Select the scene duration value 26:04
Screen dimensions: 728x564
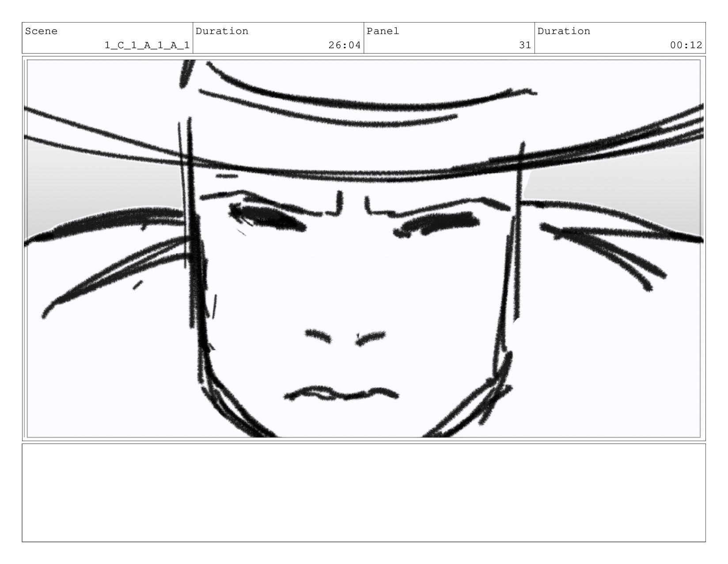[x=345, y=45]
